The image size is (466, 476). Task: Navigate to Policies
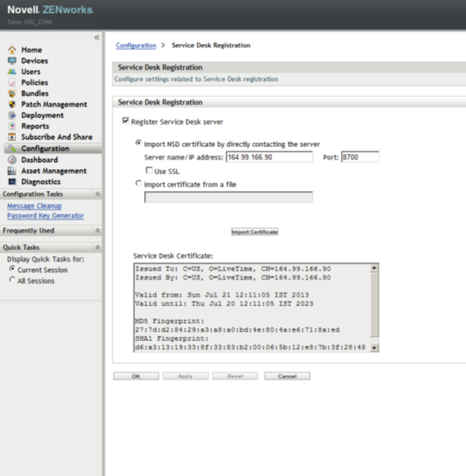35,83
